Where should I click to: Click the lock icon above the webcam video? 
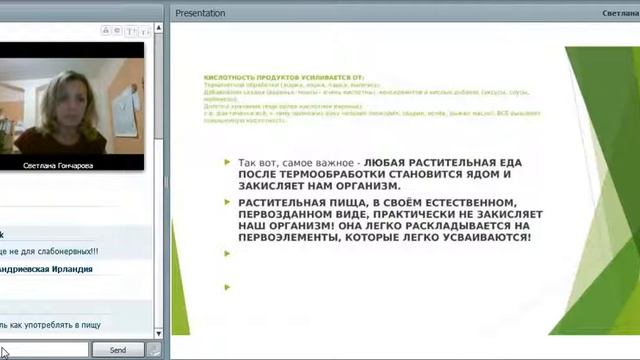[106, 31]
